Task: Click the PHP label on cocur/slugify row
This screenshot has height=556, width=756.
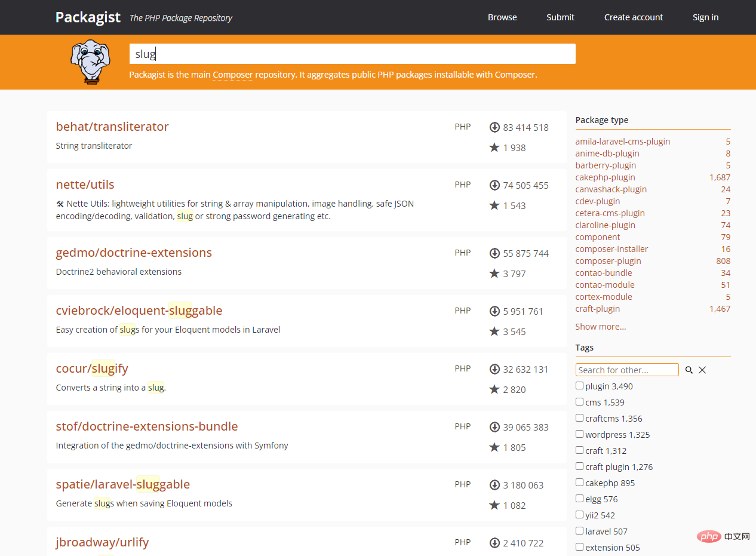Action: point(462,368)
